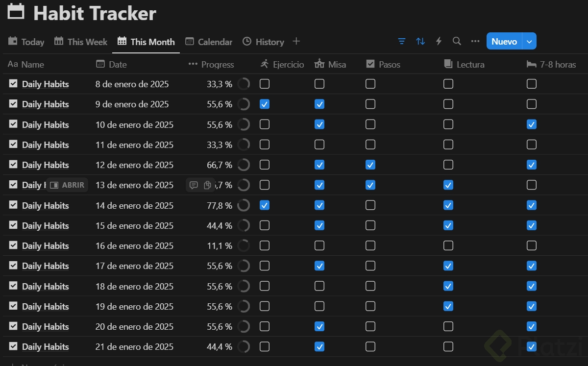Switch to the Calendar tab

coord(209,42)
